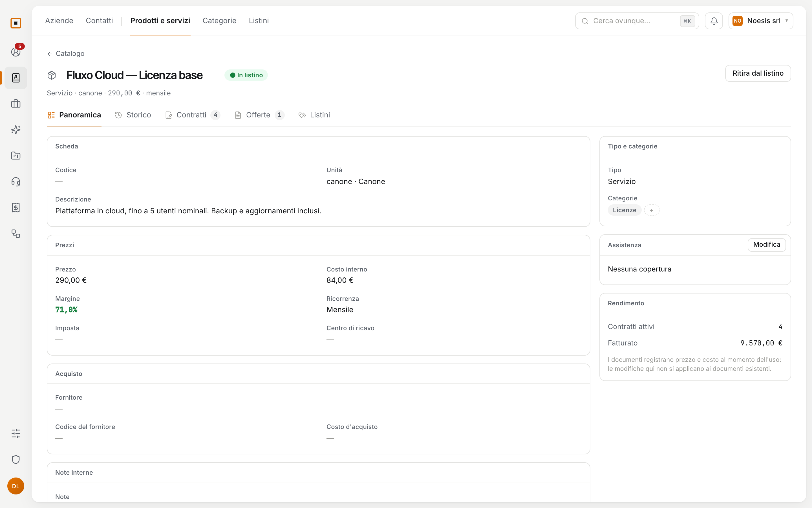Switch to the Offerte tab

pyautogui.click(x=259, y=115)
